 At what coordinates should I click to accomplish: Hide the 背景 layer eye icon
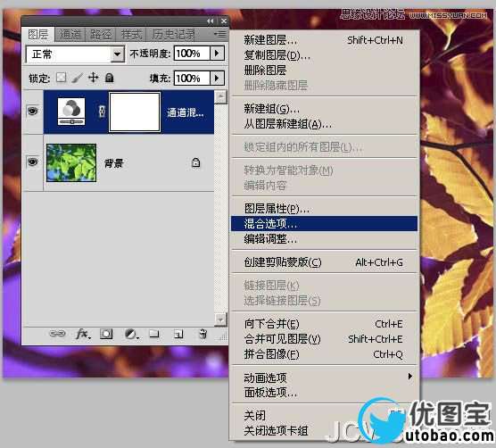(x=33, y=162)
